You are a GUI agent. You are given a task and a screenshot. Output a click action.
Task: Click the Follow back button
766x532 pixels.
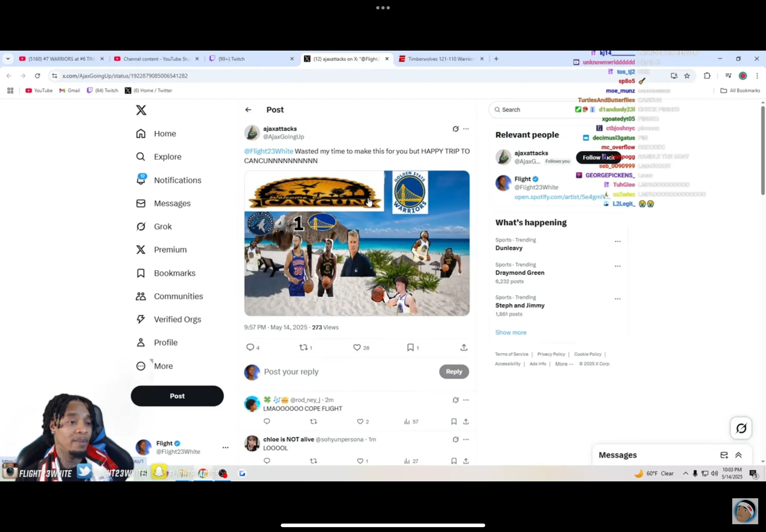pyautogui.click(x=599, y=157)
